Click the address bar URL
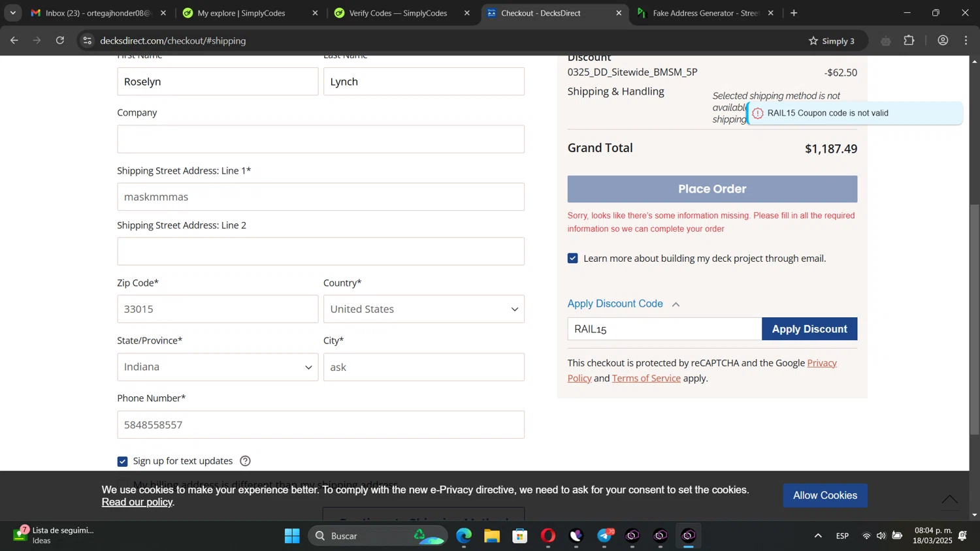 pyautogui.click(x=173, y=40)
